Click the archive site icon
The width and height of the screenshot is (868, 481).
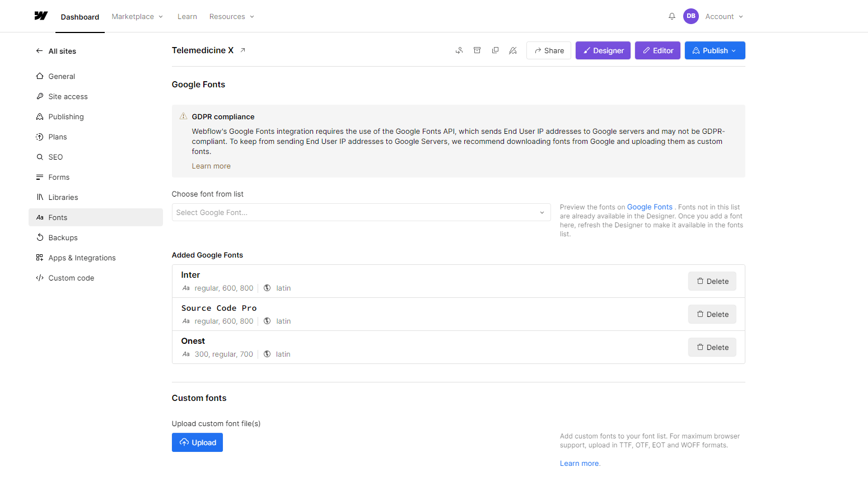coord(477,50)
